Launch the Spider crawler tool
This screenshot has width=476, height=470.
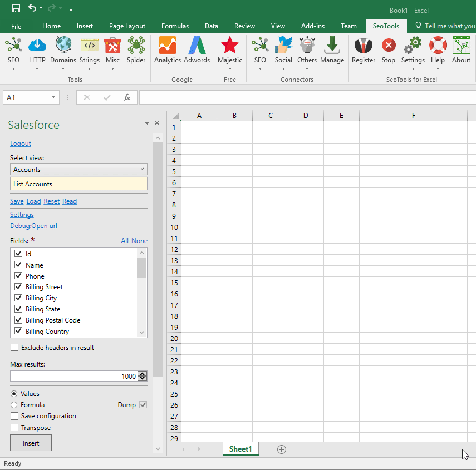[136, 46]
